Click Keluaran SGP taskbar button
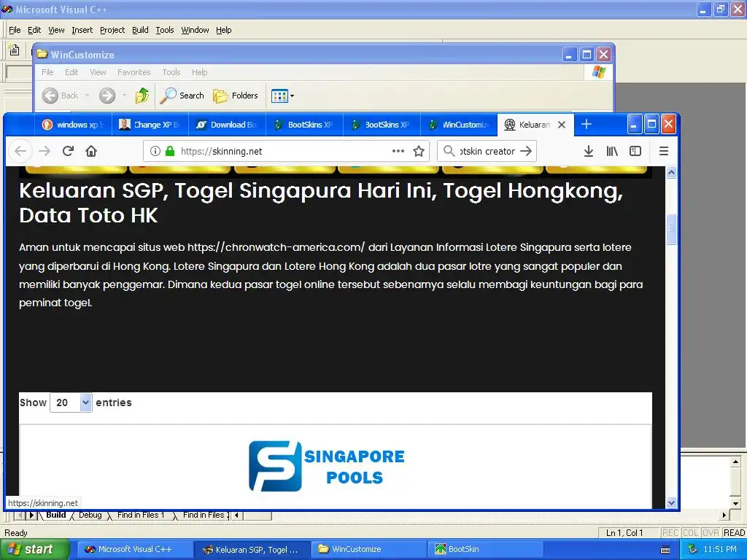This screenshot has width=747, height=560. coord(252,550)
